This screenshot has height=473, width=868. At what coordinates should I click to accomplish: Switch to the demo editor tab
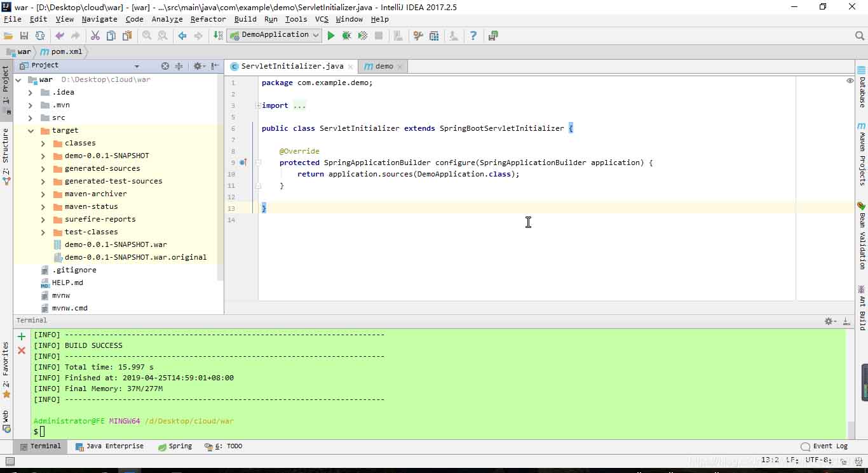coord(384,66)
